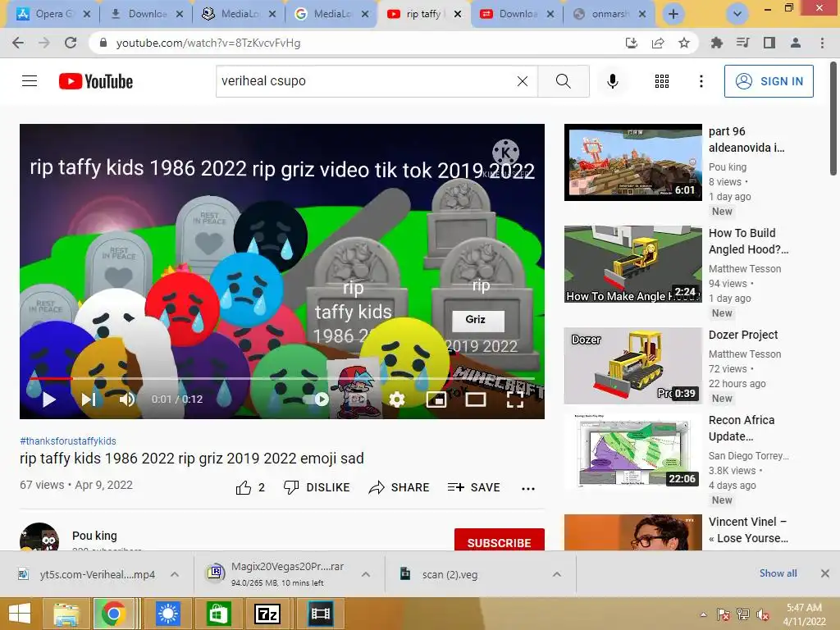Toggle the autoplay switch in player
Image resolution: width=840 pixels, height=630 pixels.
tap(317, 399)
